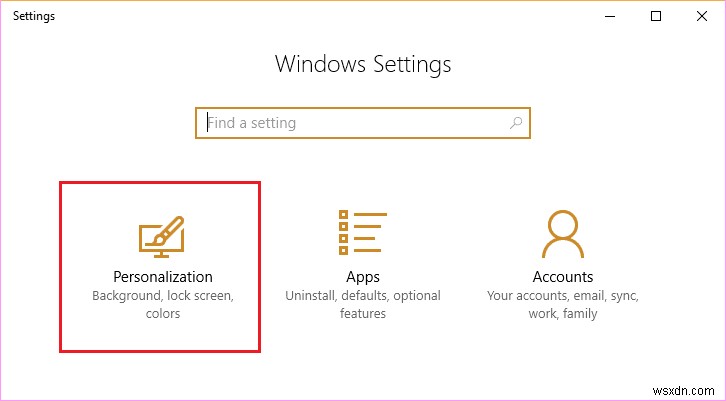Viewport: 726px width, 401px height.
Task: Maximize the Settings window
Action: click(655, 16)
